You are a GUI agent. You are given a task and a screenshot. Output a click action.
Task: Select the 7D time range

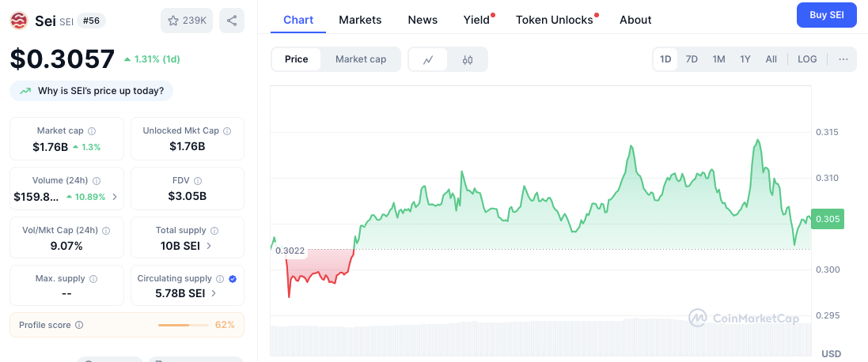(692, 59)
